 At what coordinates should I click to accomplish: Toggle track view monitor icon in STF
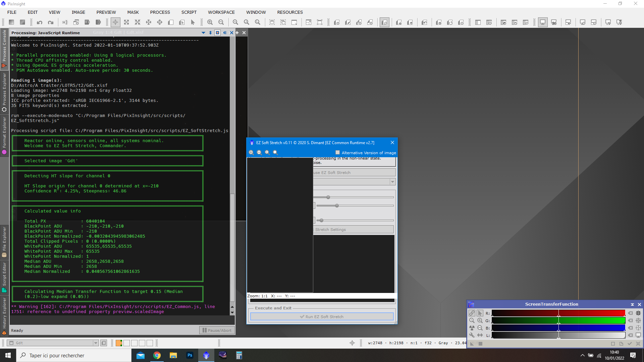(638, 335)
